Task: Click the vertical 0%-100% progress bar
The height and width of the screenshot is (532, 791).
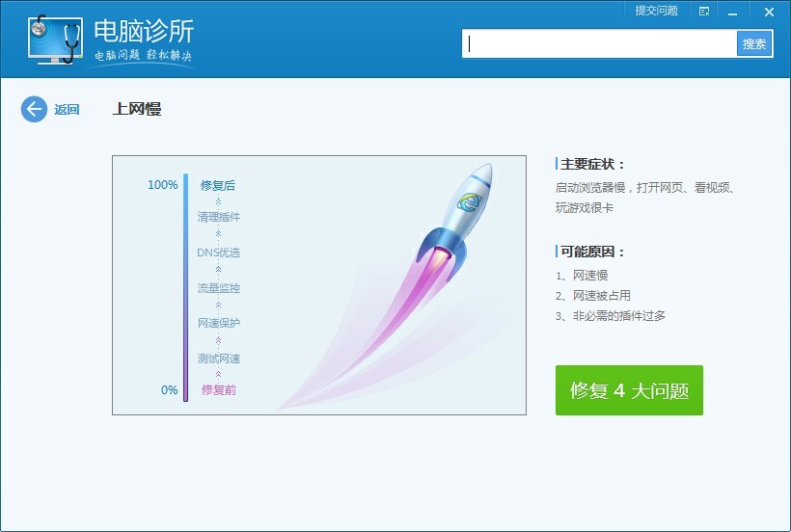Action: 185,287
